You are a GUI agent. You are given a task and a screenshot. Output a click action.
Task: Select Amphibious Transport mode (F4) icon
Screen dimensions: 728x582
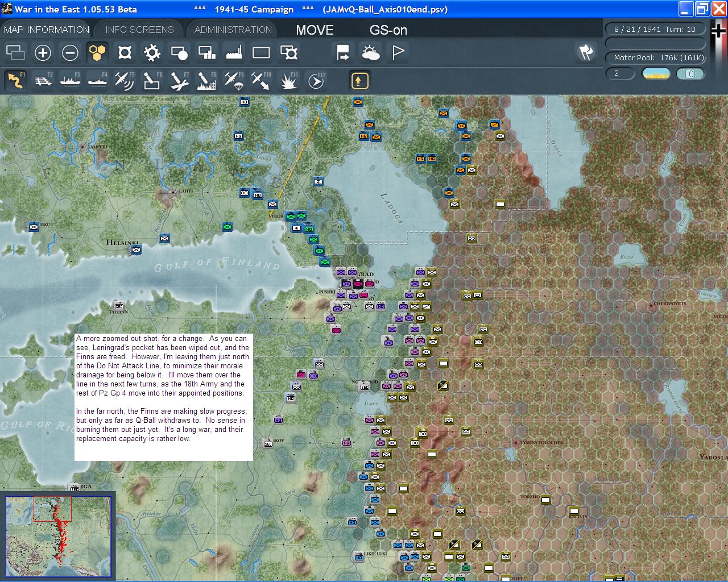97,81
